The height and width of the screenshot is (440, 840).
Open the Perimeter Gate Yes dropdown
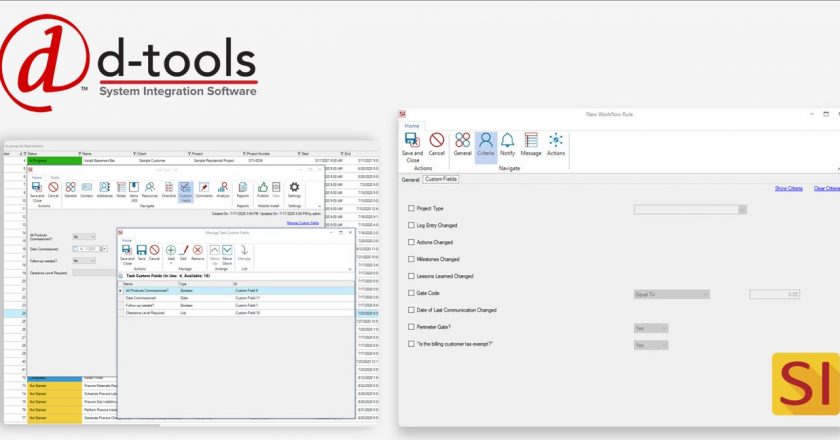tap(651, 328)
